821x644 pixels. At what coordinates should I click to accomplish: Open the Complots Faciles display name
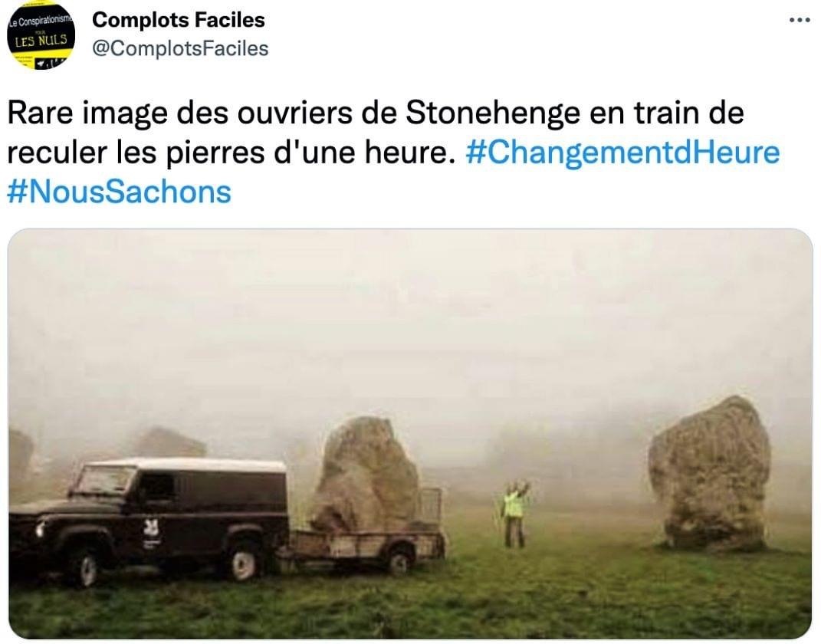point(179,20)
